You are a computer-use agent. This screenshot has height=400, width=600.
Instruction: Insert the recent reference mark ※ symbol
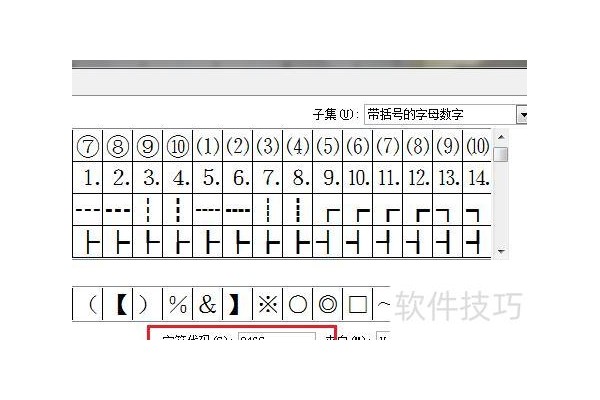coord(268,304)
